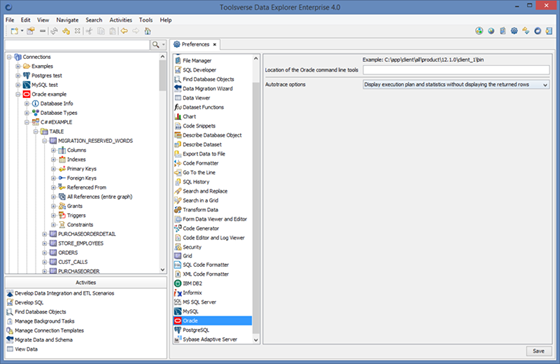Screen dimensions: 560x364
Task: Select the Chart preferences icon
Action: tap(178, 116)
